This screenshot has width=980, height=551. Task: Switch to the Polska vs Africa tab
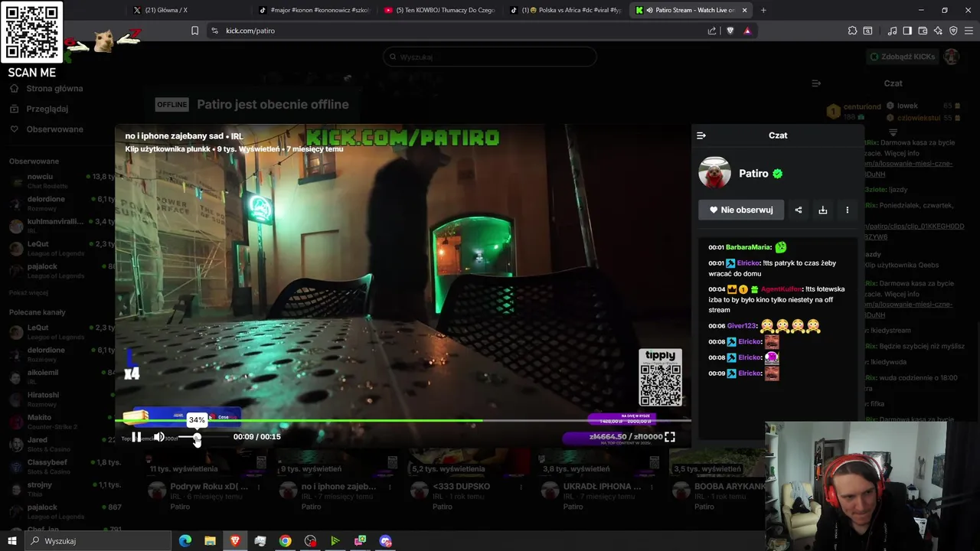tap(565, 10)
